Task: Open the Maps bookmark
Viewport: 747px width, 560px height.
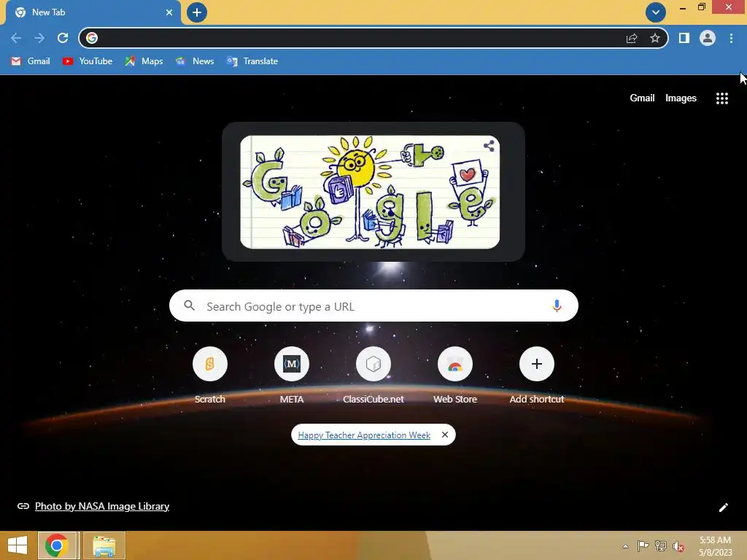Action: [x=144, y=61]
